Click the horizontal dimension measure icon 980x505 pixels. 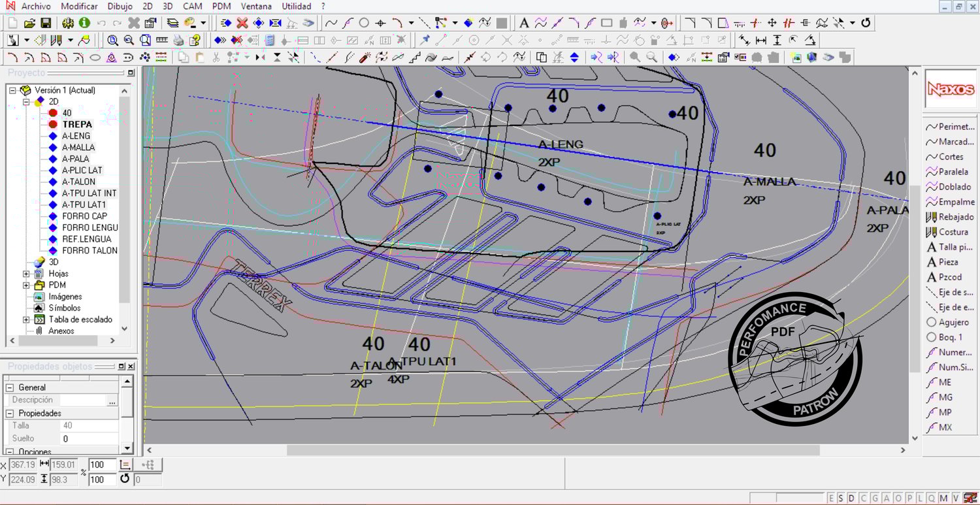[x=760, y=41]
